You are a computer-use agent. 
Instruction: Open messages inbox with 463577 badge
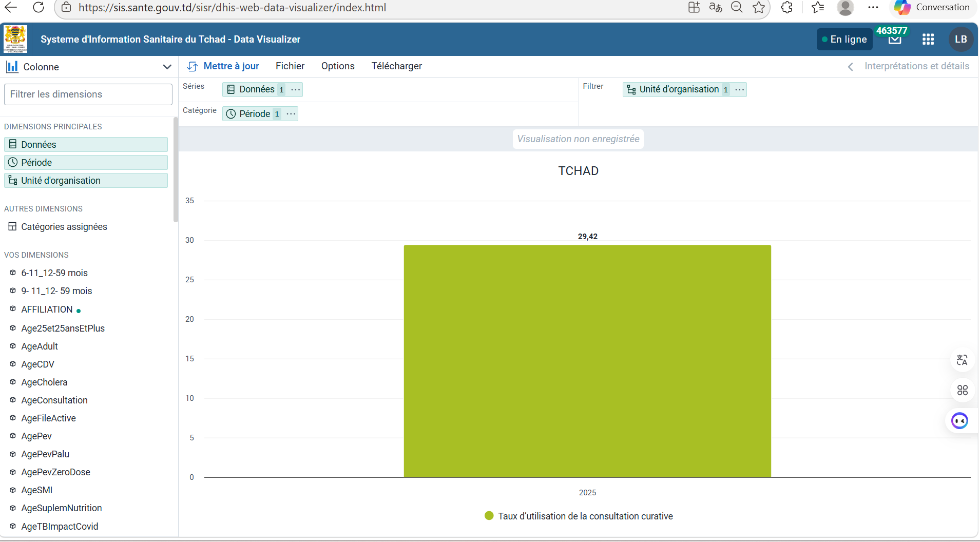pos(895,39)
